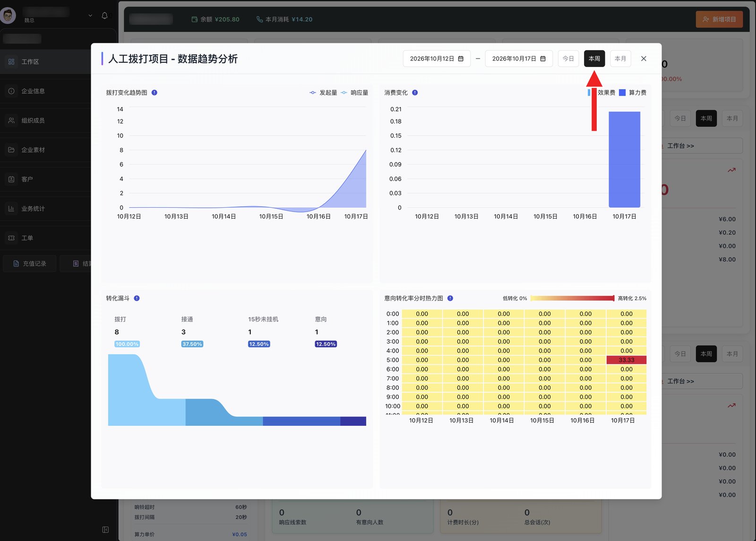Open the end date calendar icon

tap(543, 59)
